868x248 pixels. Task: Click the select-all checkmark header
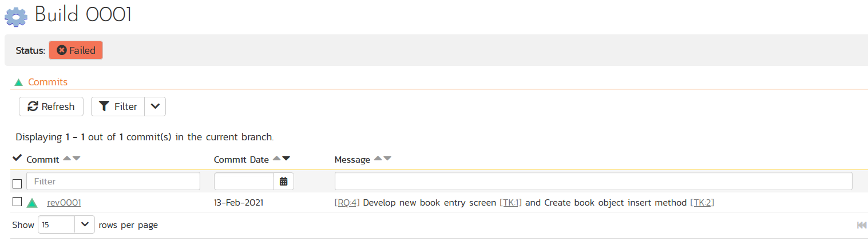point(17,158)
